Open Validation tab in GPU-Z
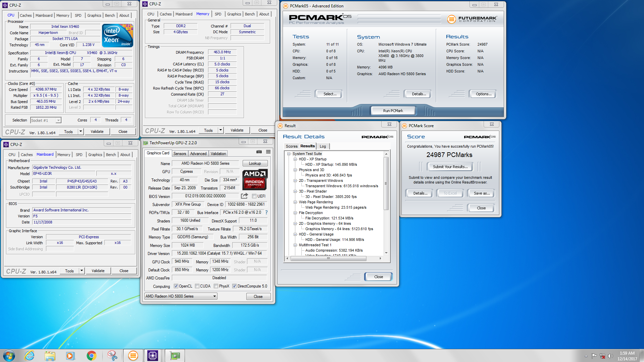644x362 pixels. (218, 154)
